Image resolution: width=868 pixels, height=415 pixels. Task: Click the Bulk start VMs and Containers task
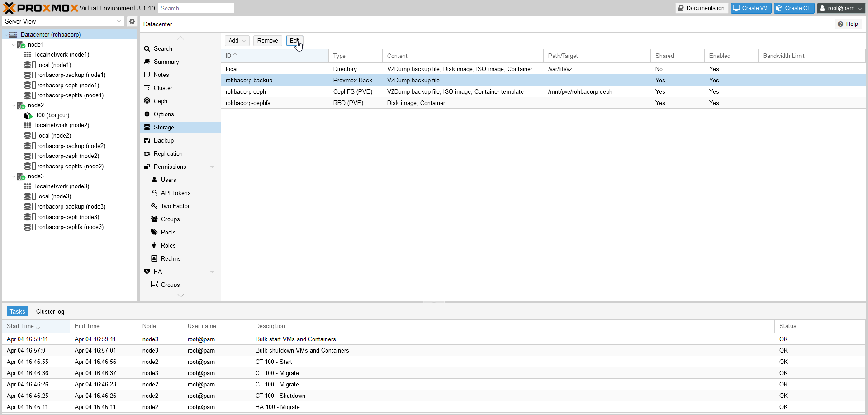tap(433, 339)
